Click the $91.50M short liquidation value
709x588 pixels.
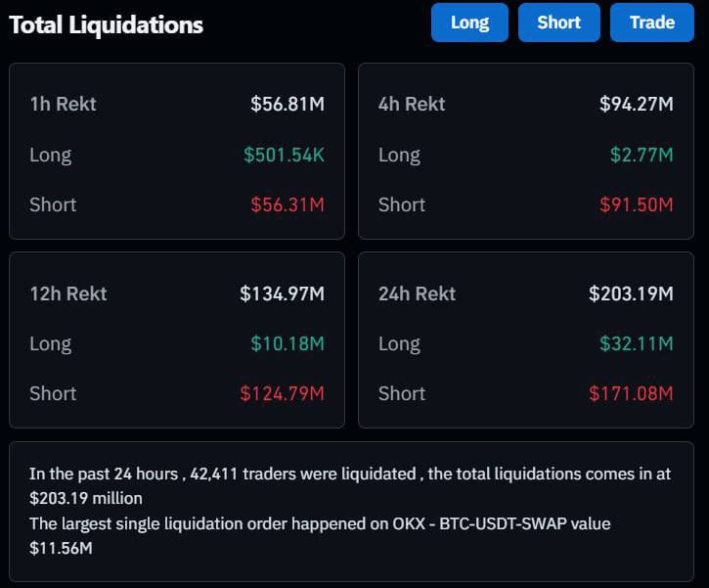click(x=637, y=204)
